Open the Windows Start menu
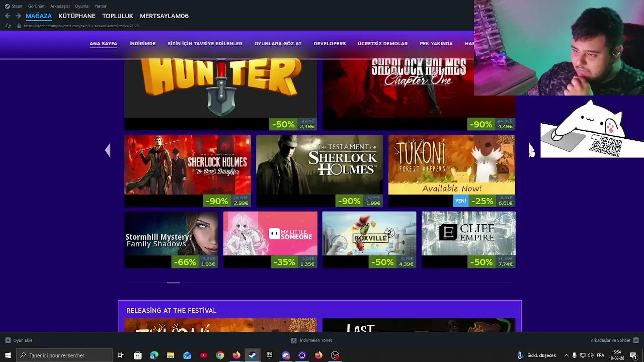Image resolution: width=644 pixels, height=362 pixels. (x=8, y=355)
